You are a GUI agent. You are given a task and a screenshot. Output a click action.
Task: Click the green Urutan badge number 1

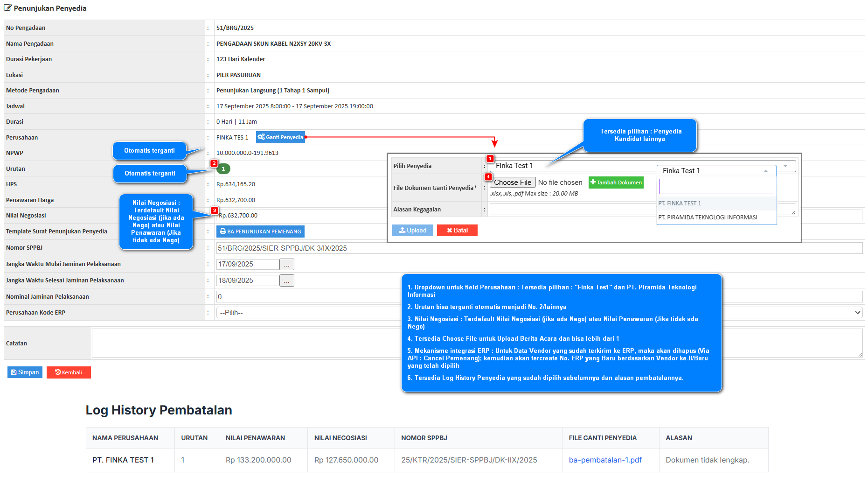pyautogui.click(x=223, y=169)
